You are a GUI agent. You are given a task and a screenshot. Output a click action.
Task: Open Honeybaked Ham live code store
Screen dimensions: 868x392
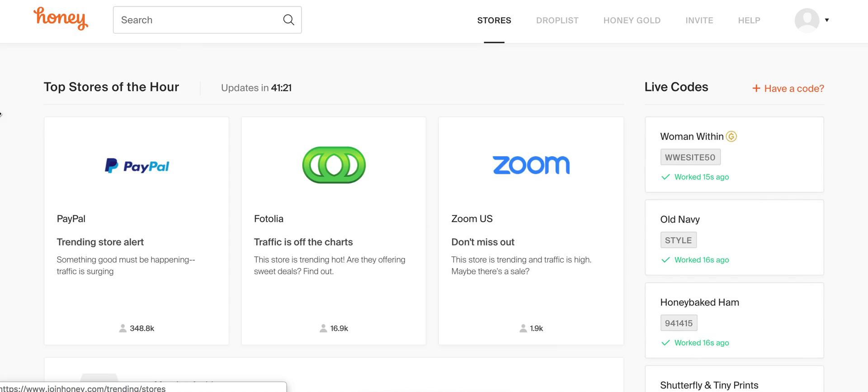699,302
